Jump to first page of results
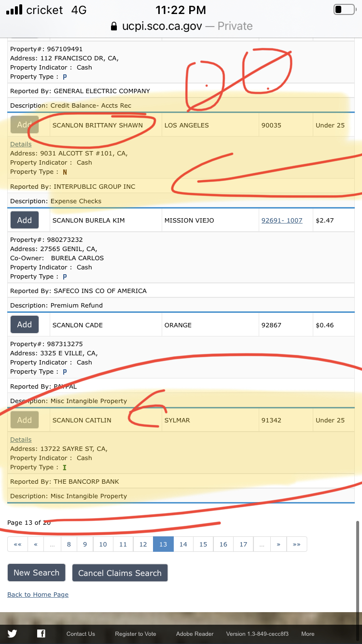362x644 pixels. tap(17, 544)
